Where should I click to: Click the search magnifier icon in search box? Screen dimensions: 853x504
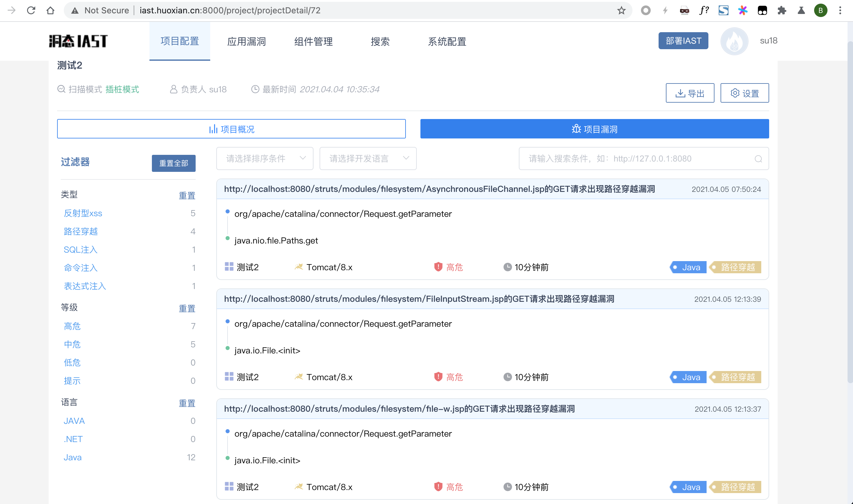[758, 158]
